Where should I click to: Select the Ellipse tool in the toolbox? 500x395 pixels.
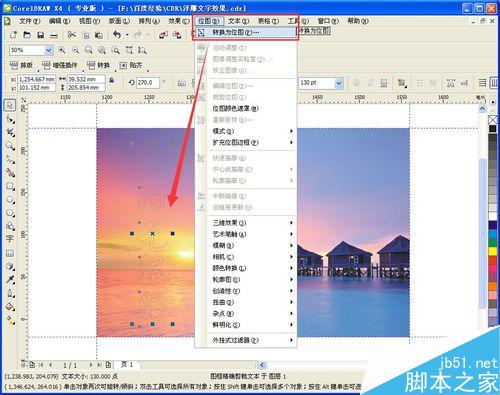pos(10,199)
